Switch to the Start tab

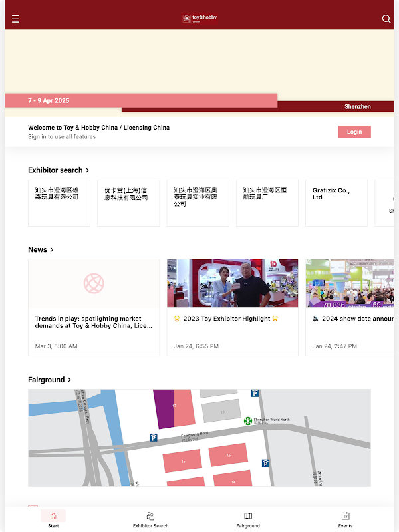coord(53,519)
